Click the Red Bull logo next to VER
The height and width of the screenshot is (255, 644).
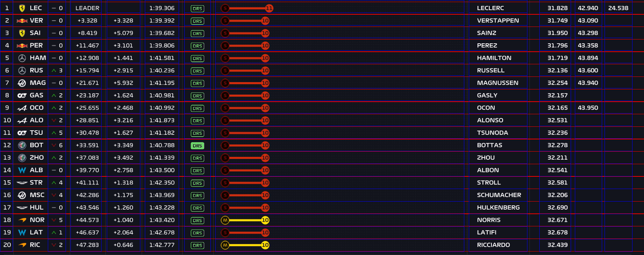[22, 21]
